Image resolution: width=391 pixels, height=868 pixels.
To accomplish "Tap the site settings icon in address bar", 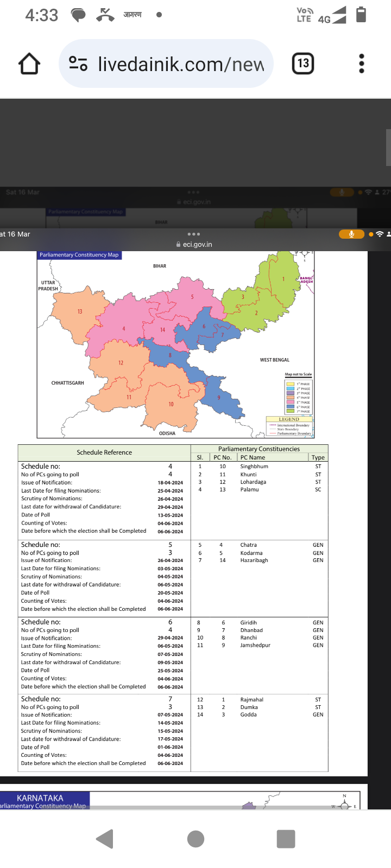I will click(78, 64).
